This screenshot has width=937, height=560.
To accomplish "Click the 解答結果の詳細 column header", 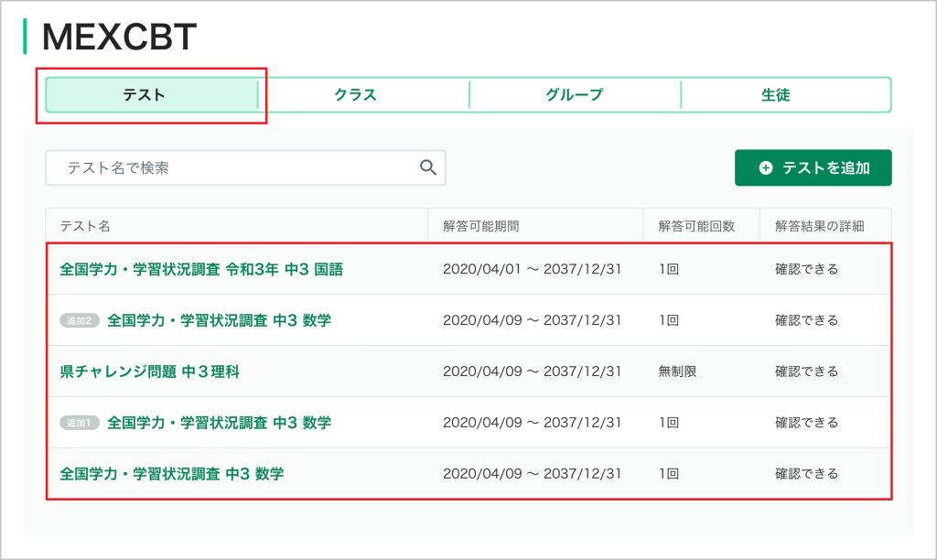I will 819,226.
